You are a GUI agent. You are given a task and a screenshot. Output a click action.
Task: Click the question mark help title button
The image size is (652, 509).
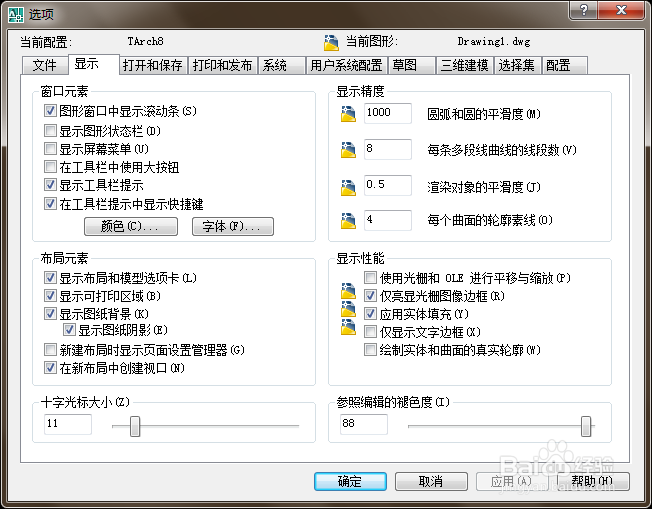583,10
